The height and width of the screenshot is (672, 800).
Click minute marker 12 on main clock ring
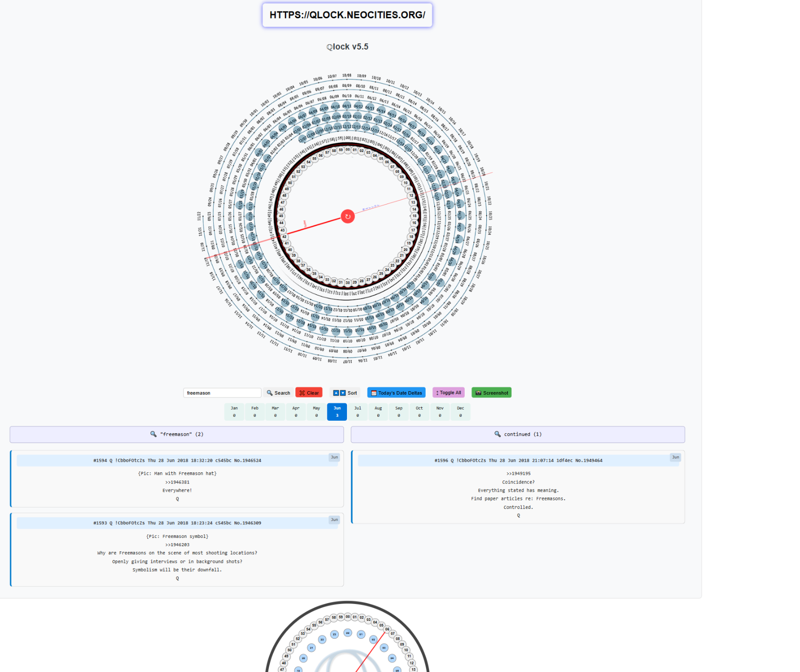411,195
